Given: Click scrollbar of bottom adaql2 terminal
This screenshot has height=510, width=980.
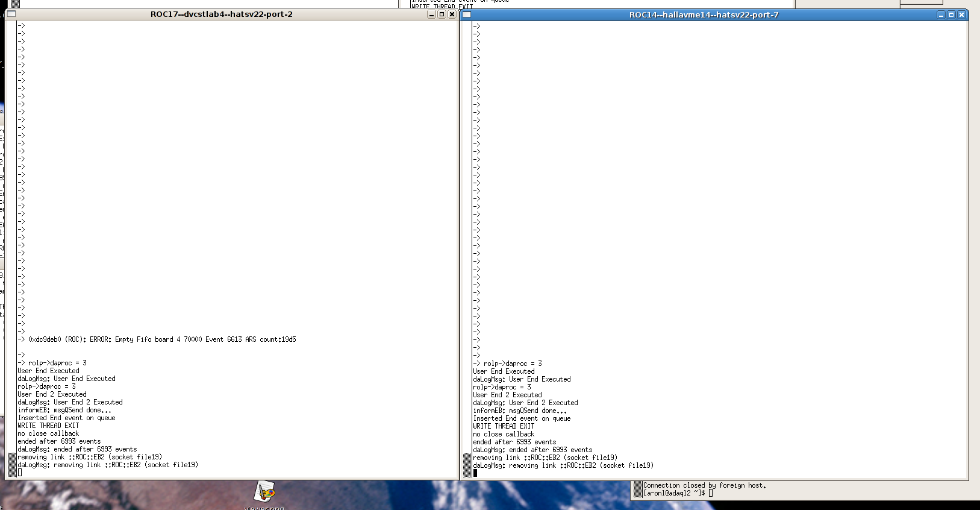Looking at the screenshot, I should (x=638, y=490).
